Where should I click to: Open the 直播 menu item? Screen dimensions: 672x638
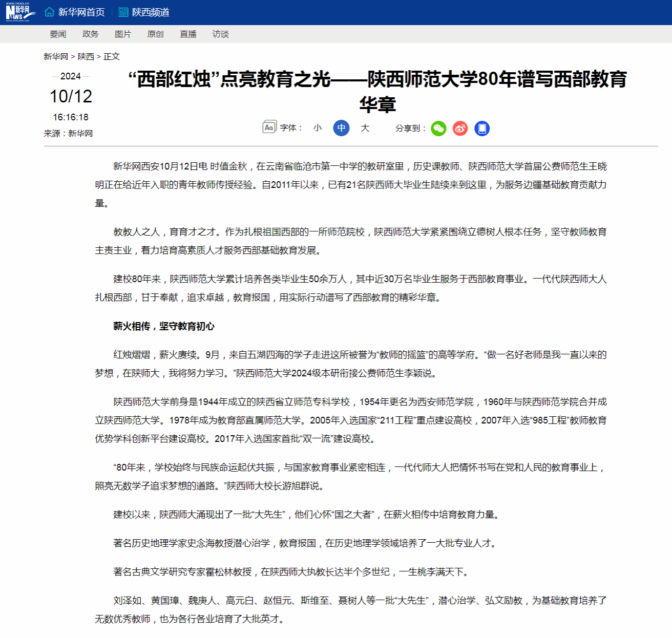coord(188,34)
